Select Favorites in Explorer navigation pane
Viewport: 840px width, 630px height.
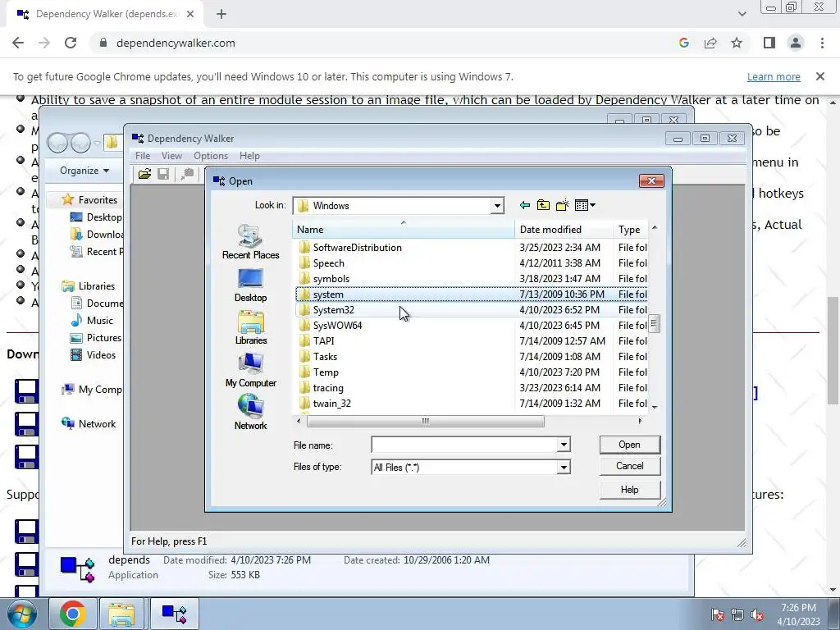(x=90, y=200)
